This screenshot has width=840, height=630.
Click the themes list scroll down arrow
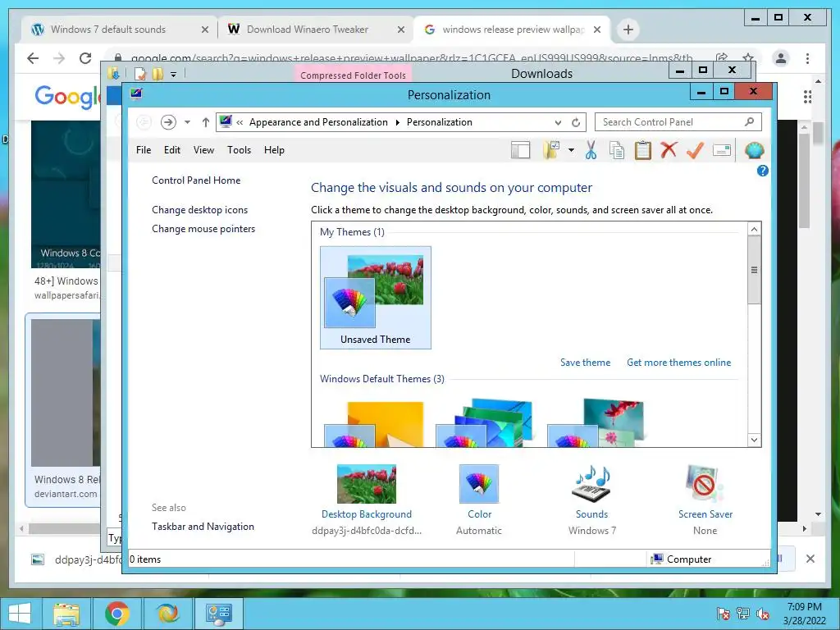pos(755,440)
